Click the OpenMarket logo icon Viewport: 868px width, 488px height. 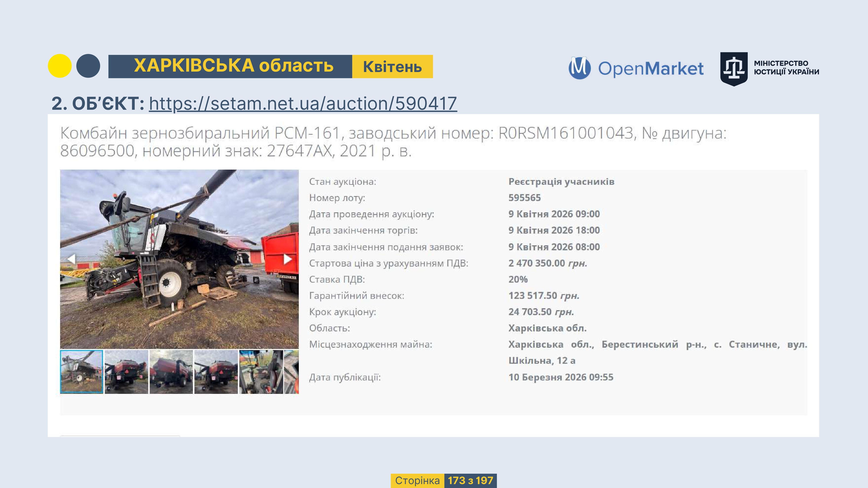click(580, 68)
